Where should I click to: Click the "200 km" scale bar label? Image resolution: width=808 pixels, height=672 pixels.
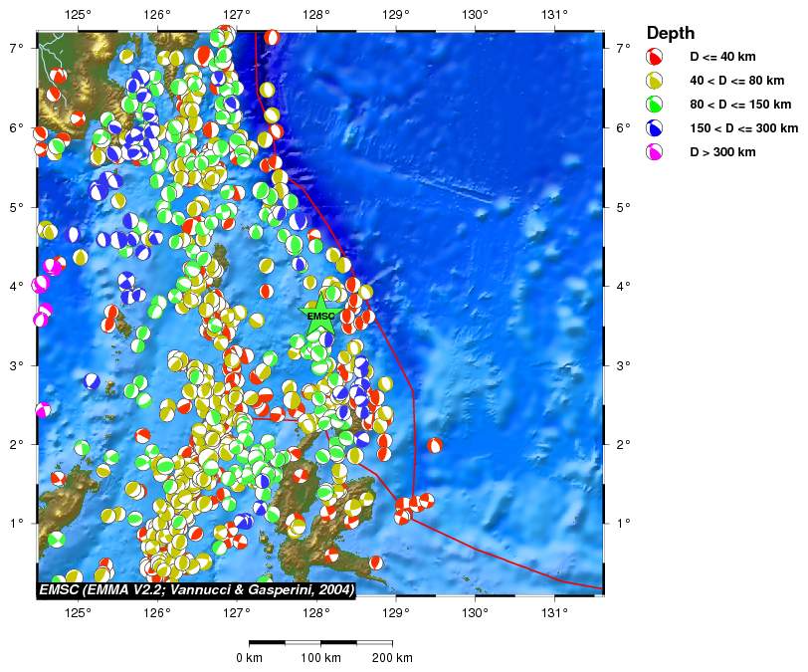pos(392,658)
